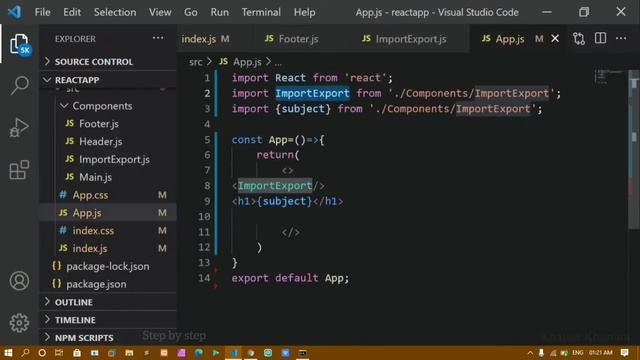
Task: Open the Selection menu
Action: click(x=115, y=12)
